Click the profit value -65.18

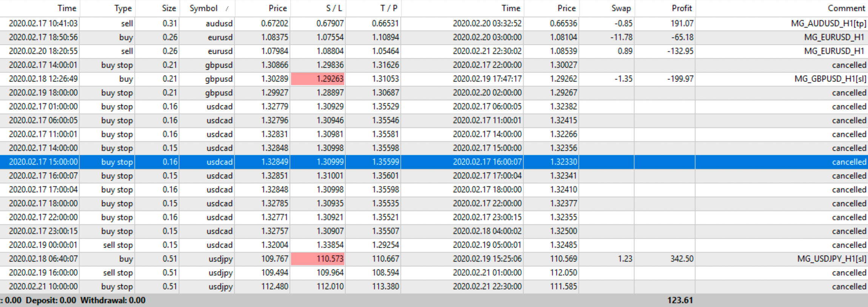[x=682, y=37]
